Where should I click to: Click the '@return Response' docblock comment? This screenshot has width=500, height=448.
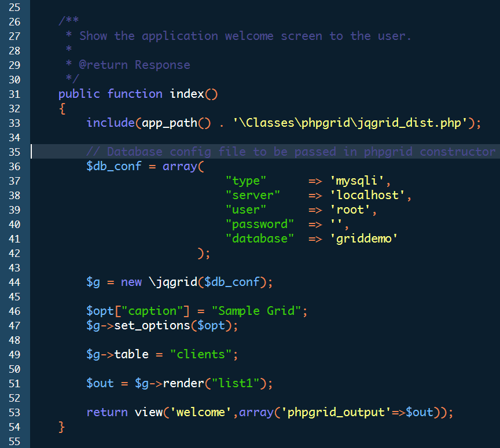pyautogui.click(x=134, y=65)
